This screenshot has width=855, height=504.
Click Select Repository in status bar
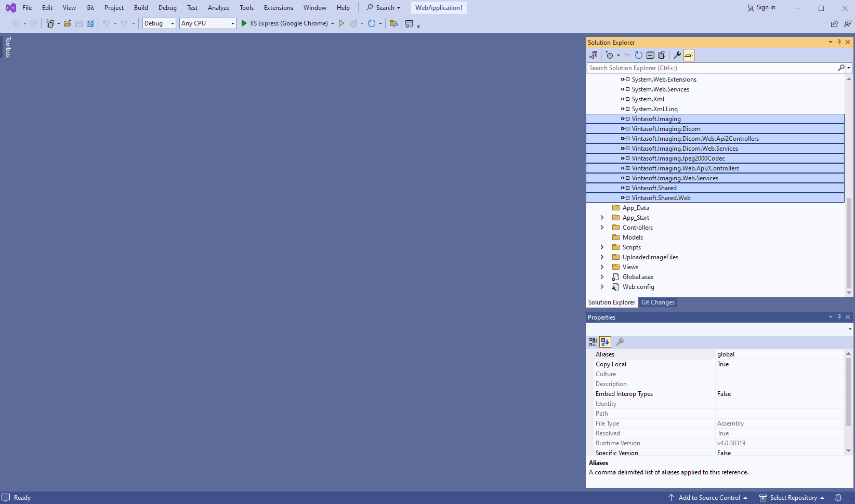tap(792, 498)
